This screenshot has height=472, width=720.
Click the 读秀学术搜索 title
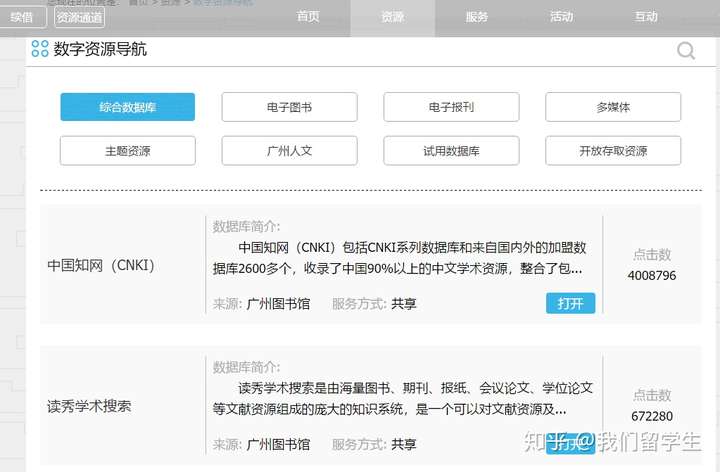point(89,406)
